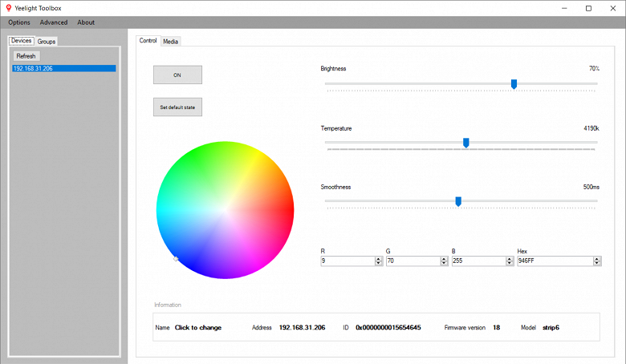Viewport: 626px width, 364px height.
Task: Decrease the B value with down arrow
Action: [510, 263]
